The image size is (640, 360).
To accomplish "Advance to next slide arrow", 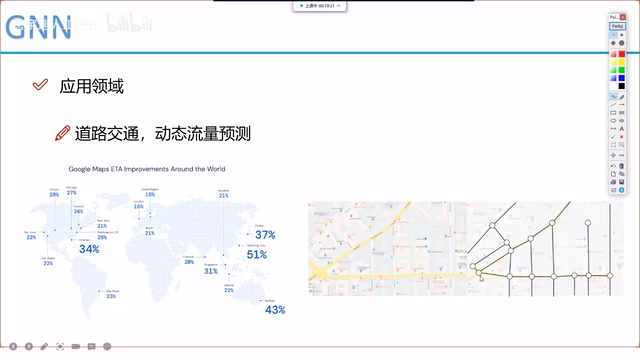I will (29, 347).
